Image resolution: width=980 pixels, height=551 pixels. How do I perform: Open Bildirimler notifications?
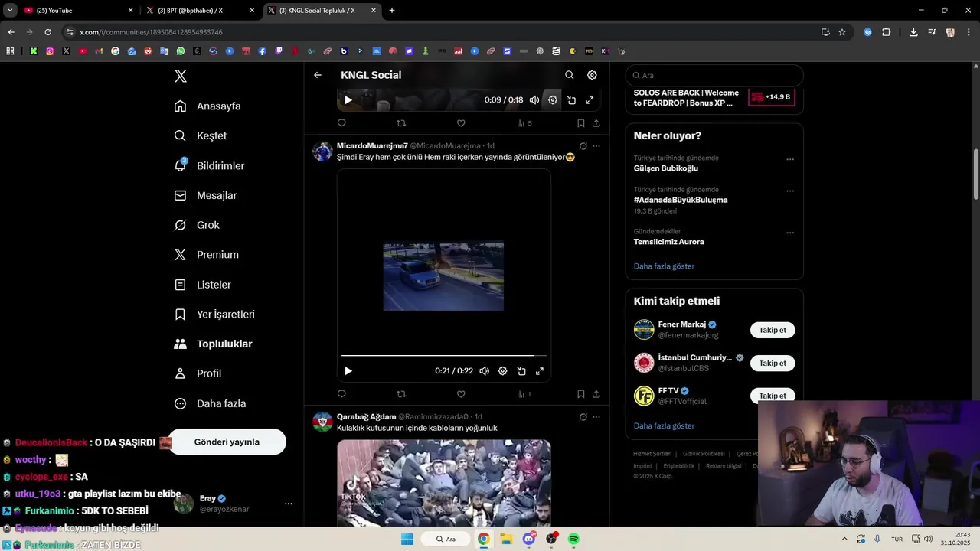(209, 165)
